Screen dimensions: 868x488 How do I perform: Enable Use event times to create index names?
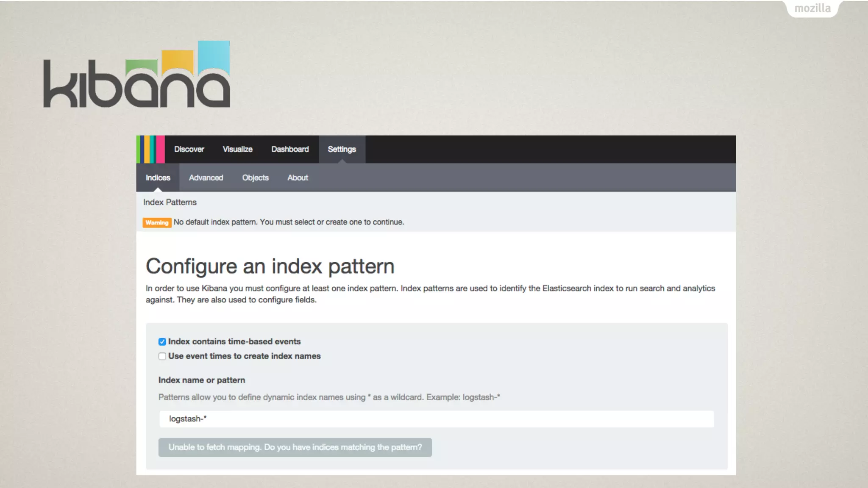point(162,356)
